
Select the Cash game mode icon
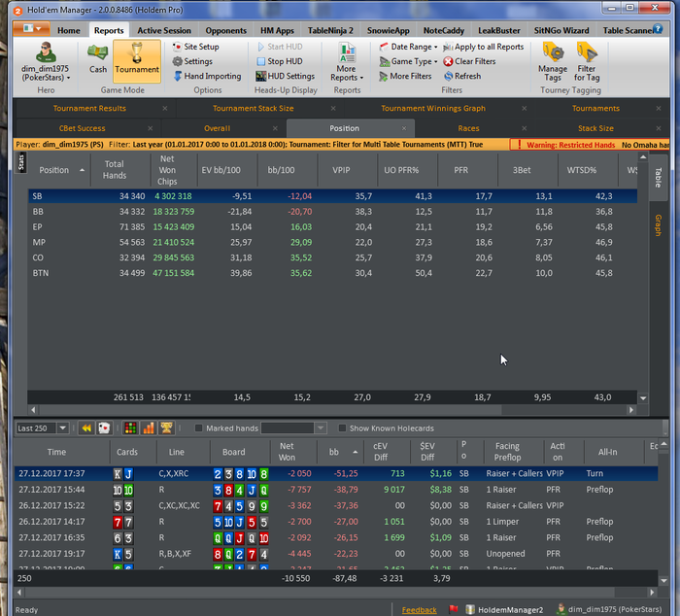(x=97, y=59)
